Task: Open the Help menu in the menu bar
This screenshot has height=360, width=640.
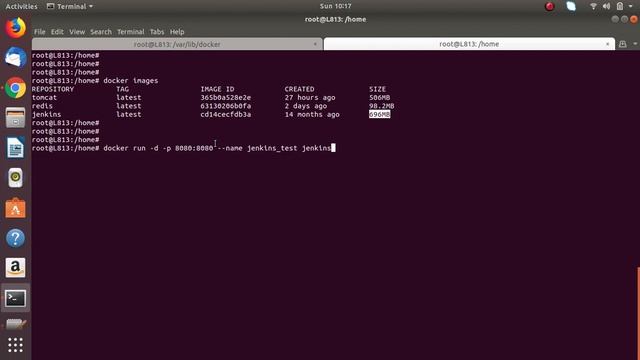Action: [x=177, y=32]
